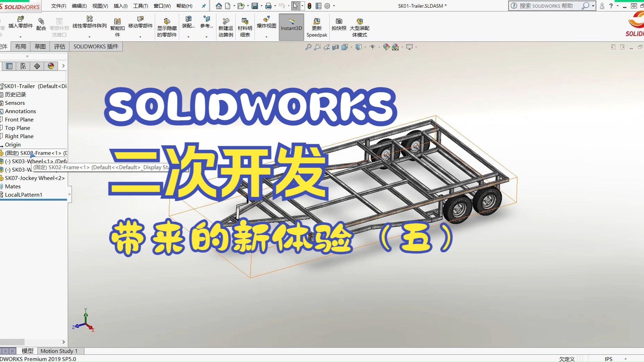The height and width of the screenshot is (362, 644).
Task: Select the Zoom to Fit tool
Action: click(308, 47)
